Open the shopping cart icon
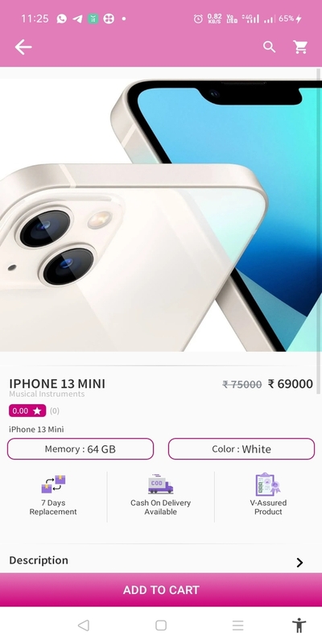The image size is (322, 644). [x=300, y=47]
